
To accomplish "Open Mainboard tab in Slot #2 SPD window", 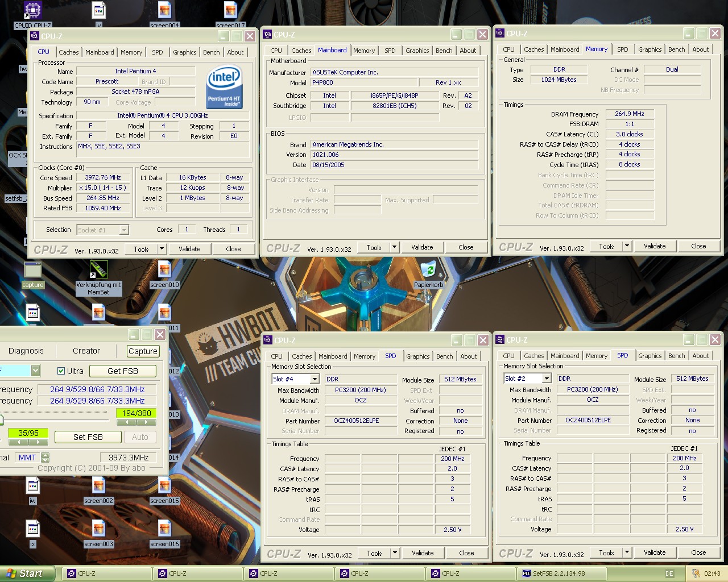I will point(565,356).
